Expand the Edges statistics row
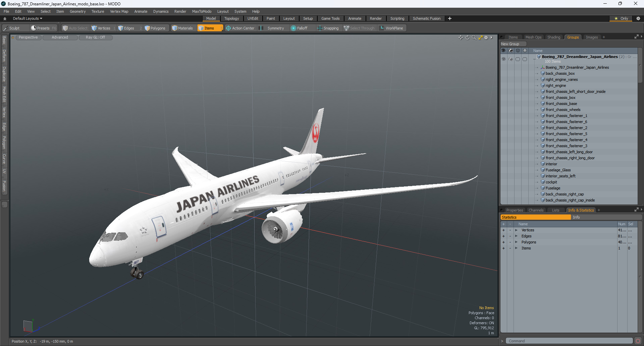644x346 pixels. (x=516, y=236)
